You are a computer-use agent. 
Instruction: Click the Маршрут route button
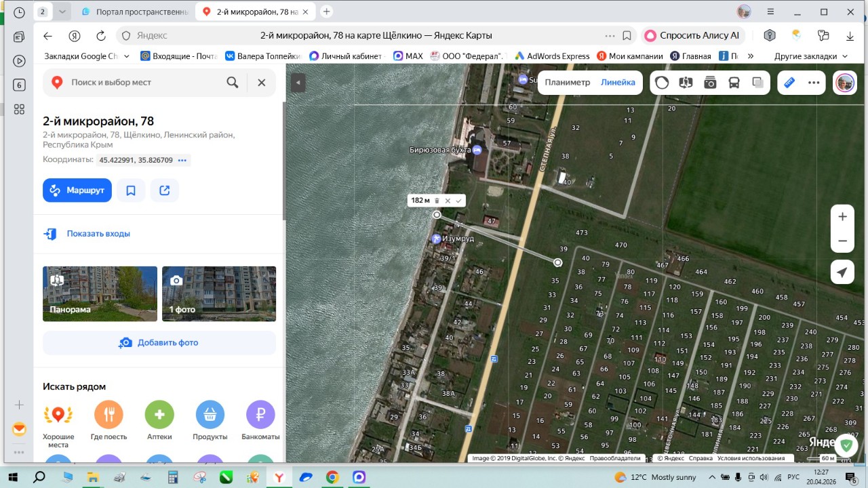tap(77, 190)
